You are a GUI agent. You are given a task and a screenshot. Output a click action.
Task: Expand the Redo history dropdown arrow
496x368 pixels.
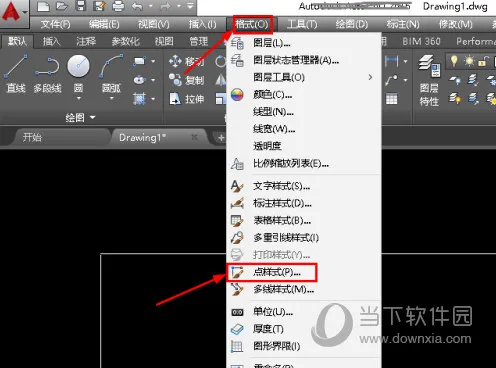[179, 6]
